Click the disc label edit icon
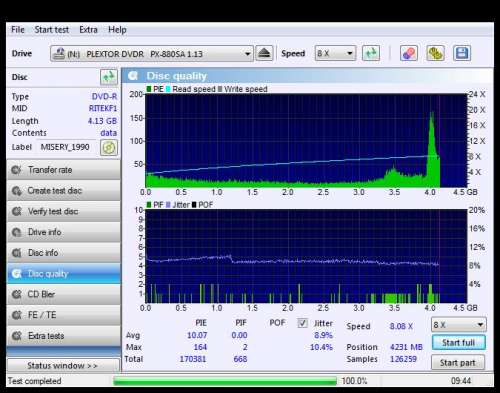The width and height of the screenshot is (500, 393). click(x=109, y=147)
